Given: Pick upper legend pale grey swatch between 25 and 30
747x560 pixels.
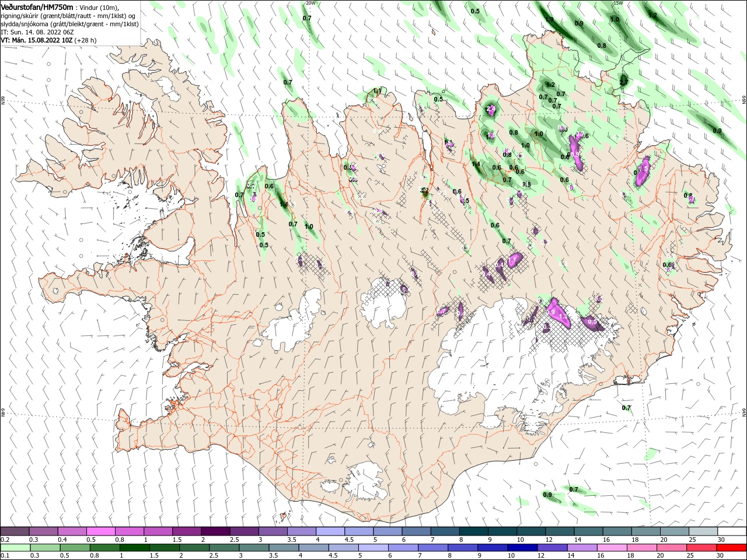Looking at the screenshot, I should click(x=702, y=531).
